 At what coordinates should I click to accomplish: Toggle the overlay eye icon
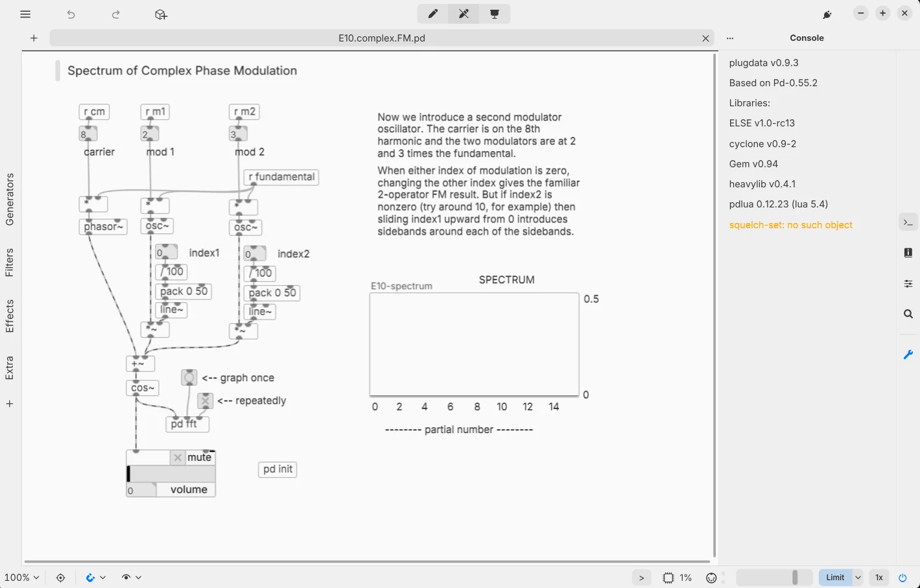click(x=126, y=578)
